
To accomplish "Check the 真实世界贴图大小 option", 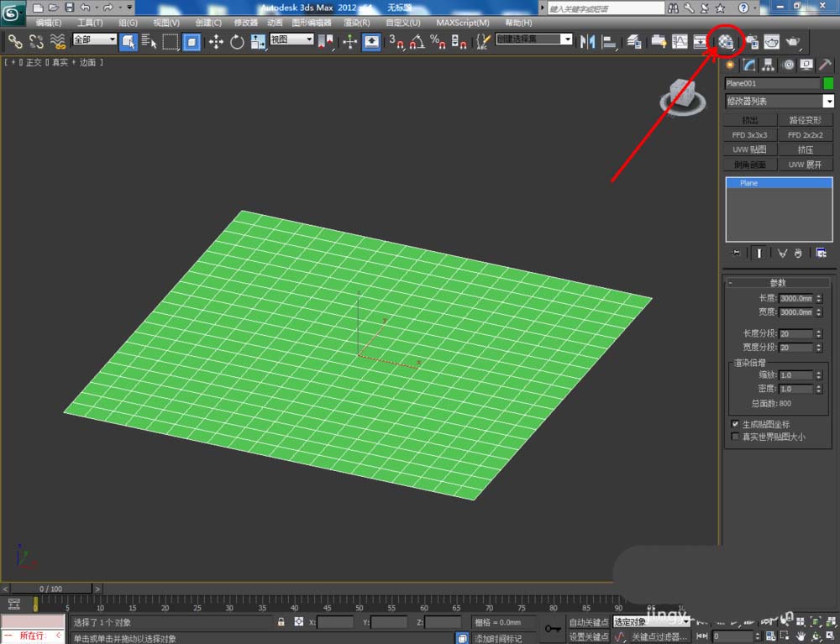I will 736,437.
